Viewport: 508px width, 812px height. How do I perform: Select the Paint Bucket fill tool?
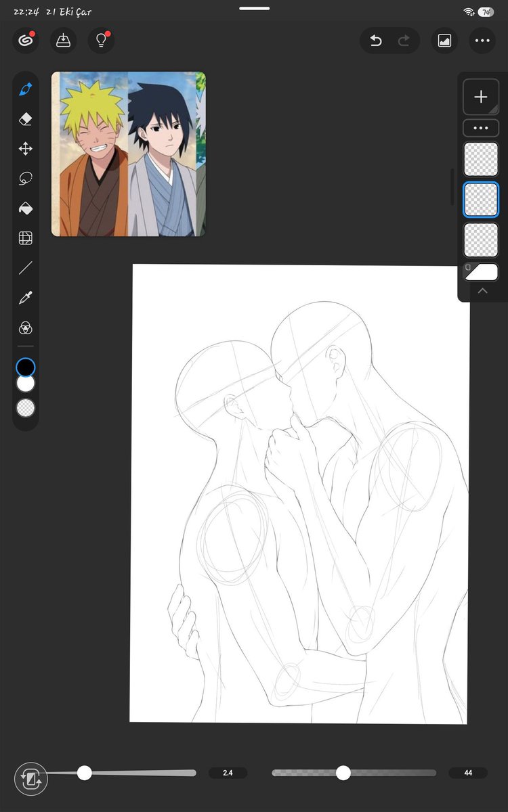tap(26, 208)
